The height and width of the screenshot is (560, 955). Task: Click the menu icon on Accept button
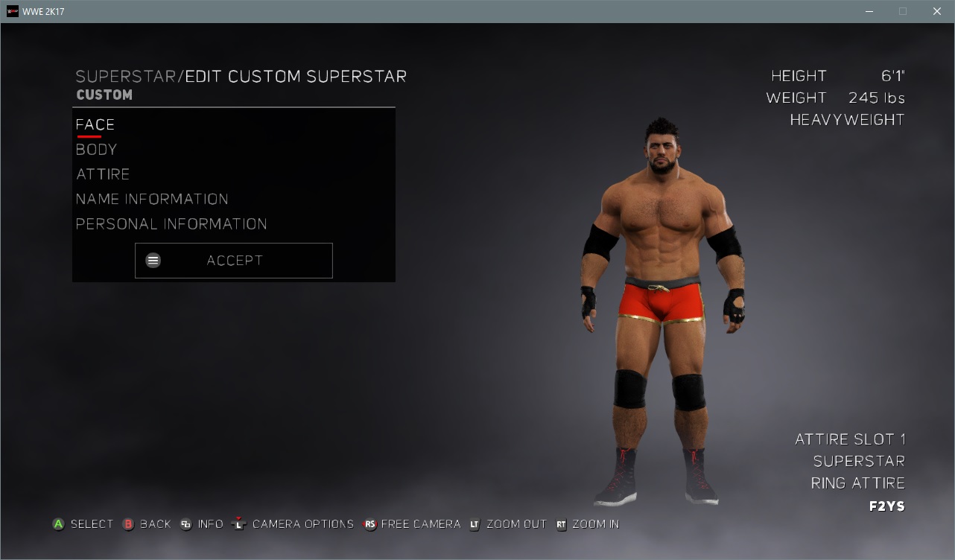153,261
